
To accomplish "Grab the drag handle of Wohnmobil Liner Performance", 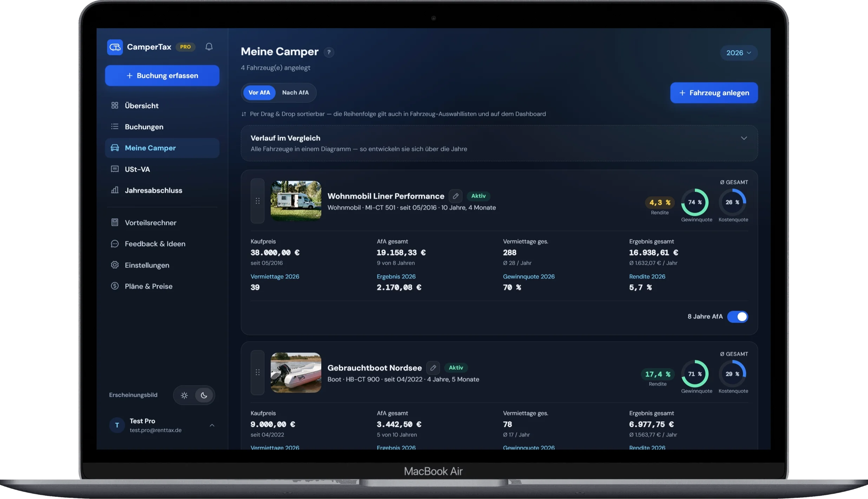I will pos(257,201).
